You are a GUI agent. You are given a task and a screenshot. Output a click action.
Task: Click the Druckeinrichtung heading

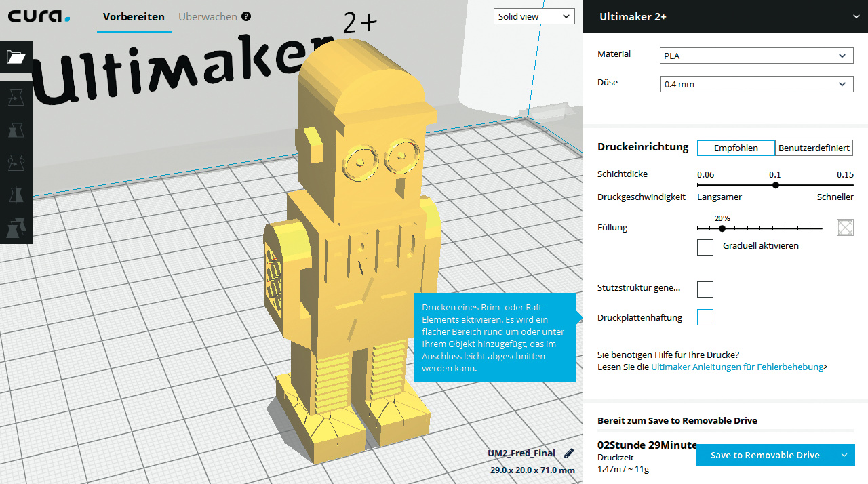tap(643, 147)
